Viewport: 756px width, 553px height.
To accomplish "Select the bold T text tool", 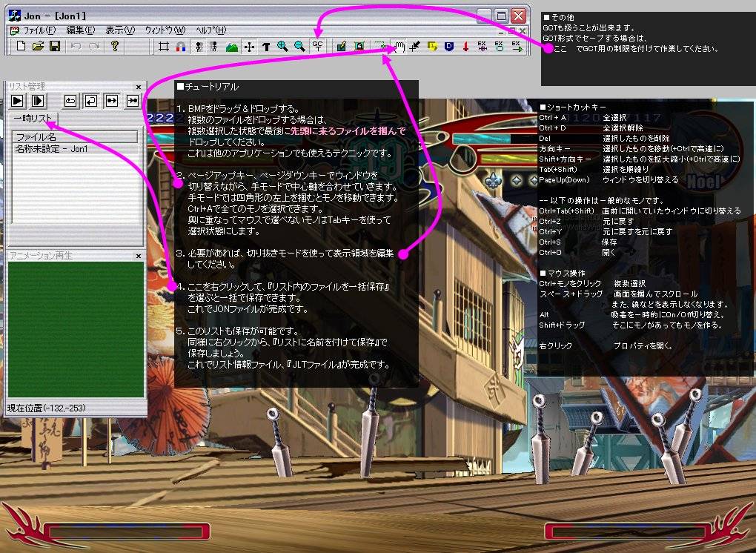I will 265,46.
